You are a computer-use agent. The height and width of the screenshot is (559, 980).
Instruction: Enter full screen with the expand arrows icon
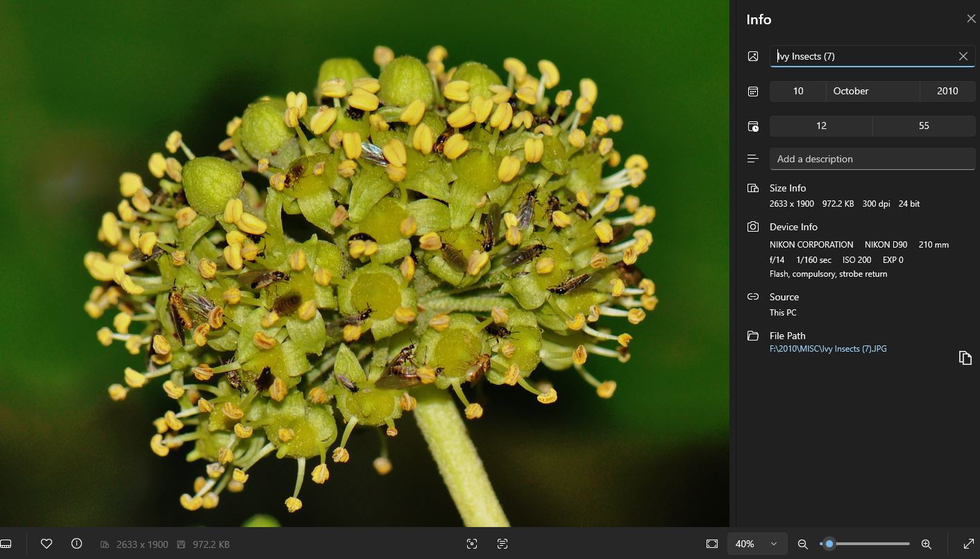[969, 544]
